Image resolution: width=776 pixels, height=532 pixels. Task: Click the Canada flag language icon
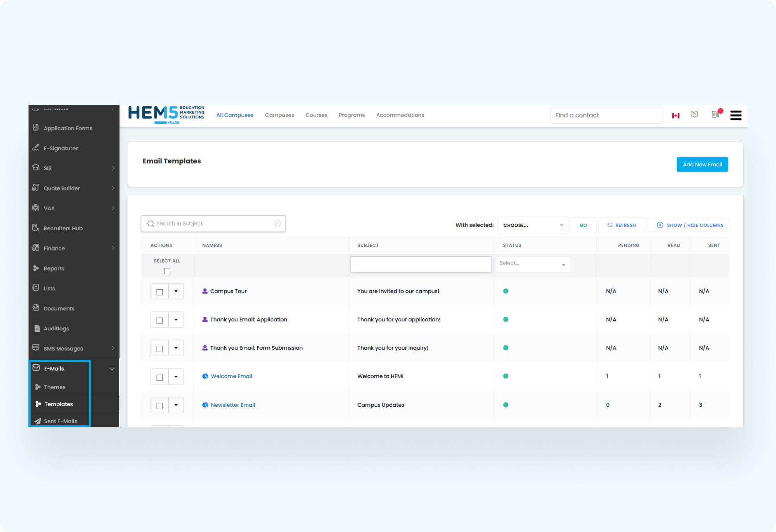676,116
